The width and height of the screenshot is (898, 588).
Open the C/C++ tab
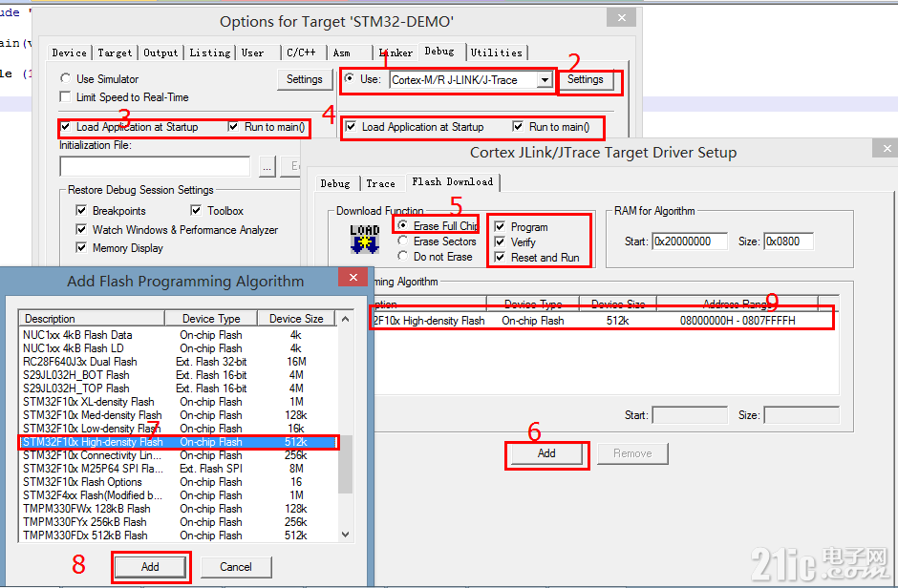[301, 52]
